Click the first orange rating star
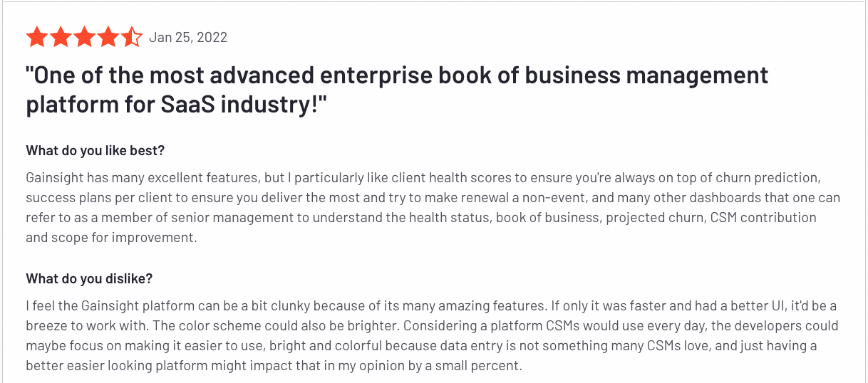 coord(37,37)
